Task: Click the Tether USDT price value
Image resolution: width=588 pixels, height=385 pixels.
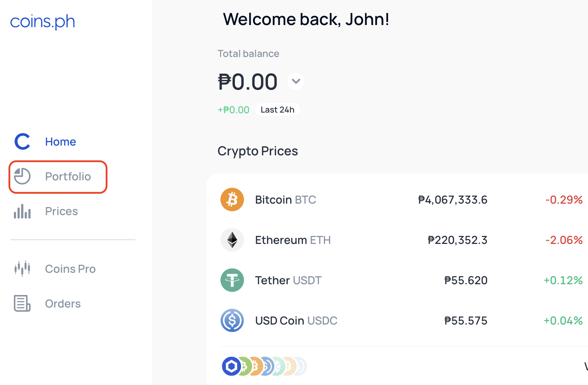Action: [466, 280]
